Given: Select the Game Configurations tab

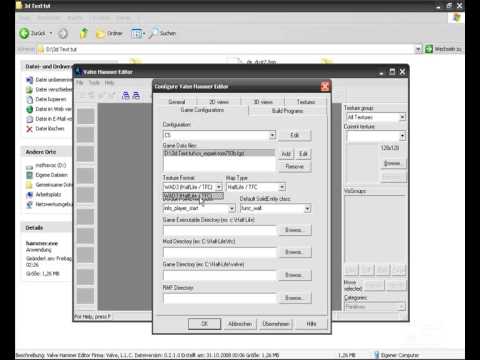Looking at the screenshot, I should pos(202,110).
